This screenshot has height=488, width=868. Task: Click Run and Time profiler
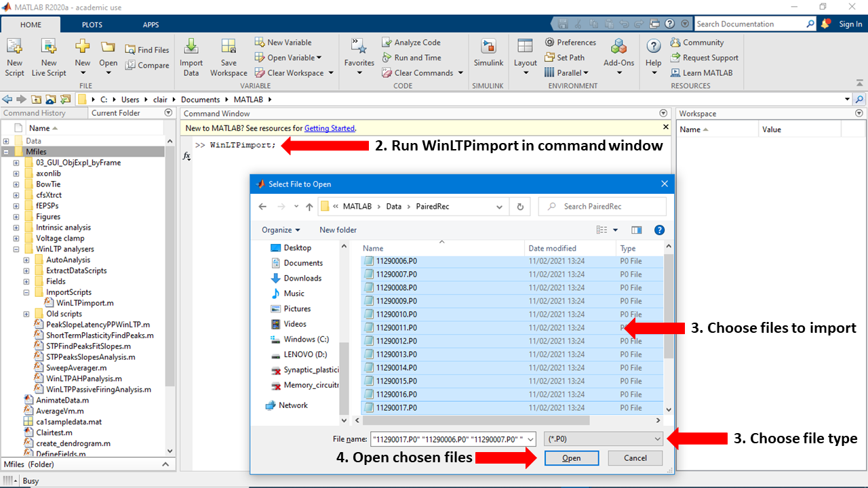tap(411, 58)
